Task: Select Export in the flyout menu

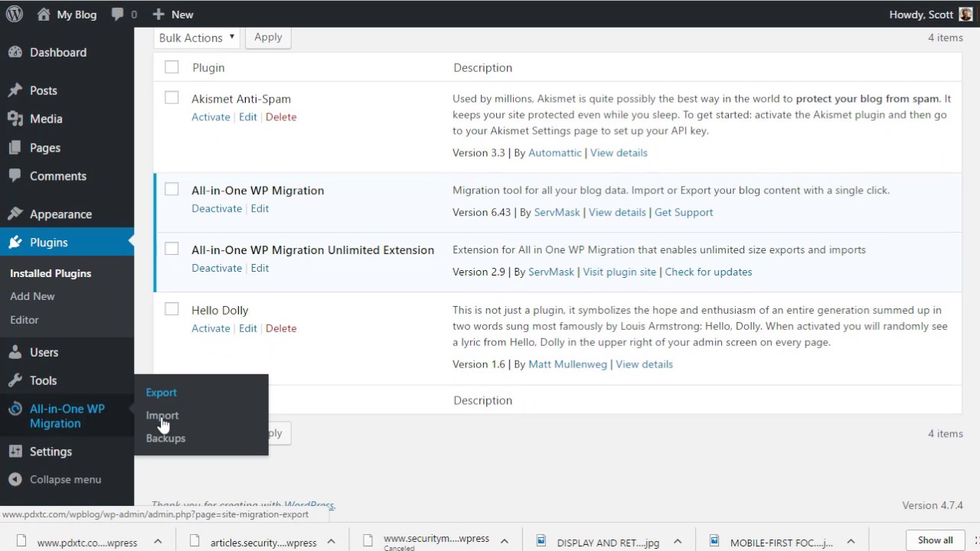Action: coord(162,393)
